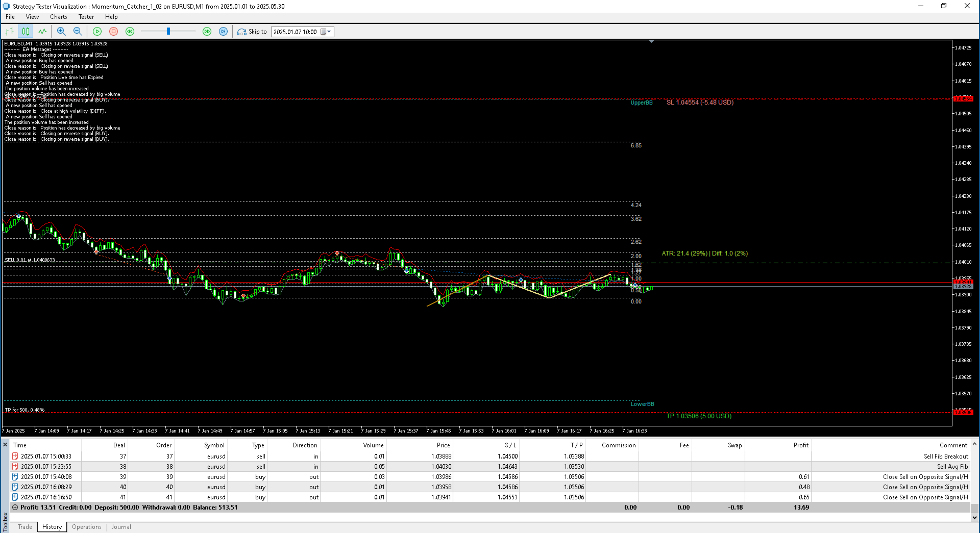Open the Trade tab
This screenshot has width=980, height=533.
[x=24, y=526]
